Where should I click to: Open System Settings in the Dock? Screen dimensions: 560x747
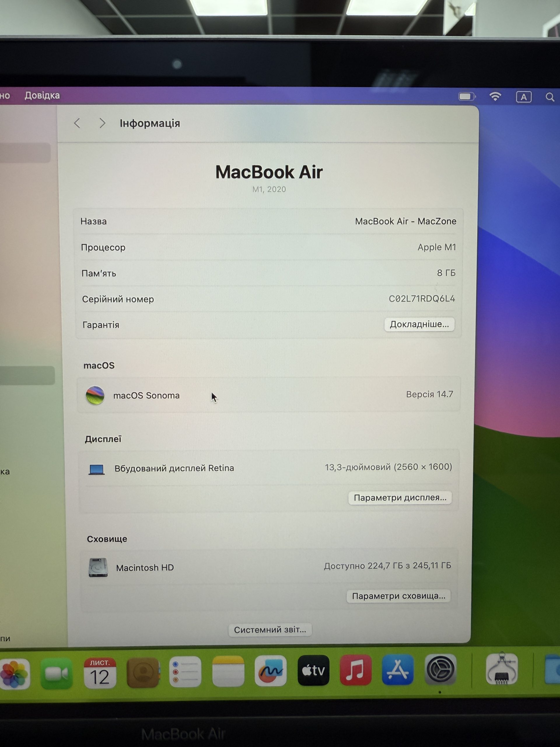440,669
